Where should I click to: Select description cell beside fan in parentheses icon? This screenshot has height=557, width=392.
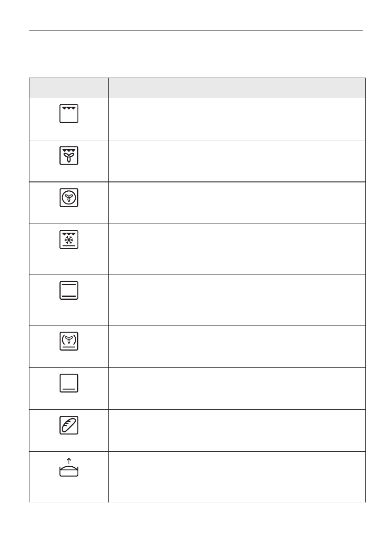coord(237,347)
